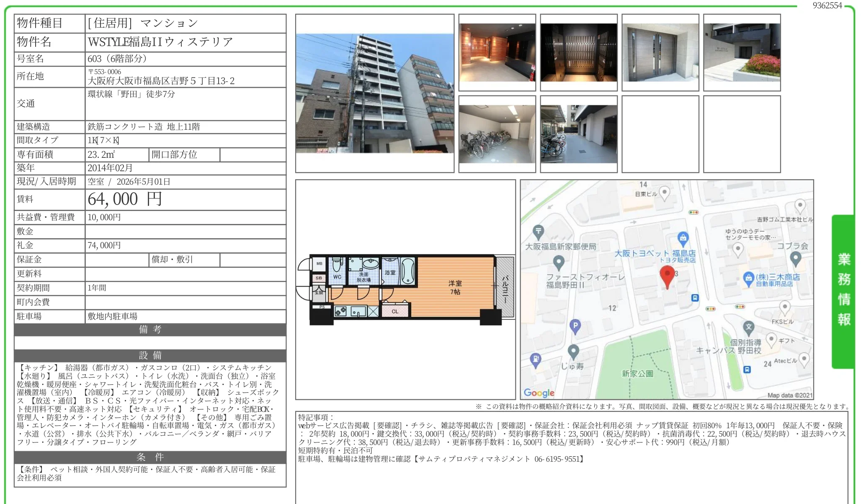Open the mailbox area photo thumbnail
The height and width of the screenshot is (504, 861).
[579, 52]
